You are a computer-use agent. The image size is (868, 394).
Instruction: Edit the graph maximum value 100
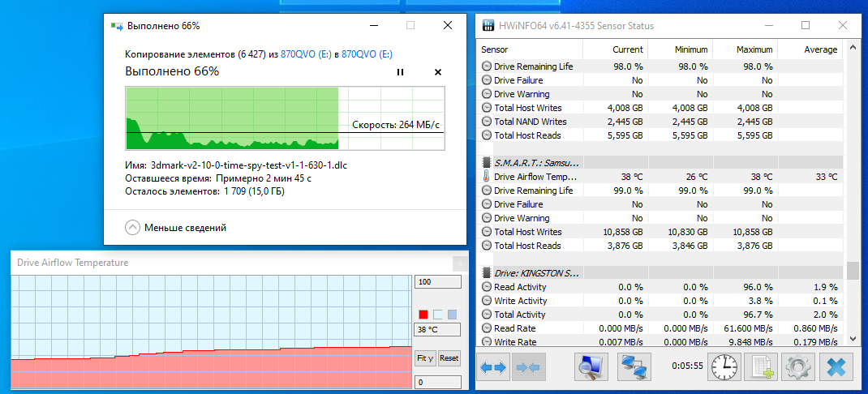pos(438,282)
